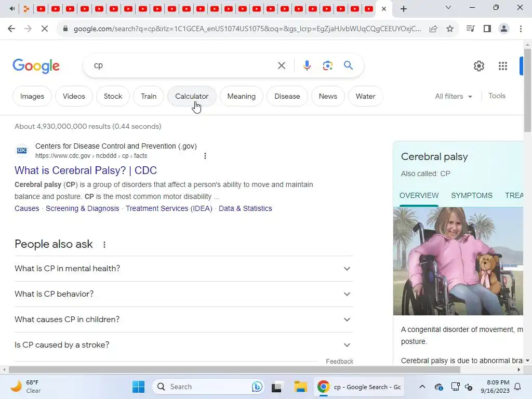
Task: Click the muted audio tab at far left
Action: tap(12, 9)
